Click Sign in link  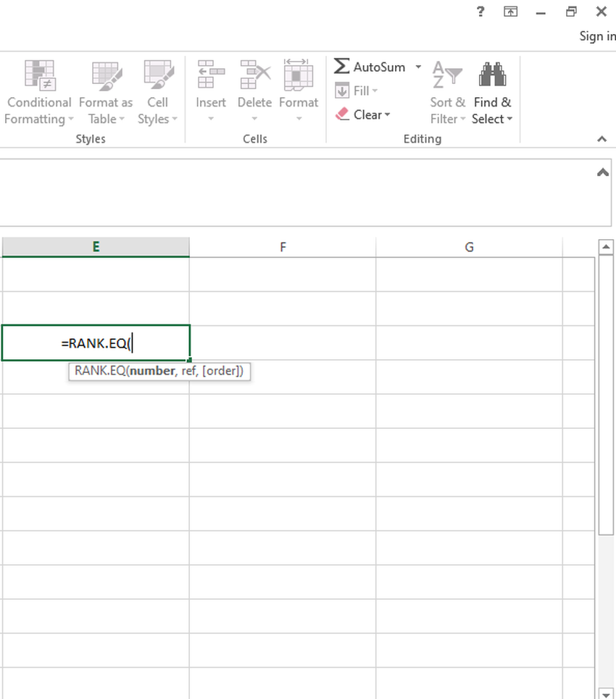pyautogui.click(x=597, y=36)
